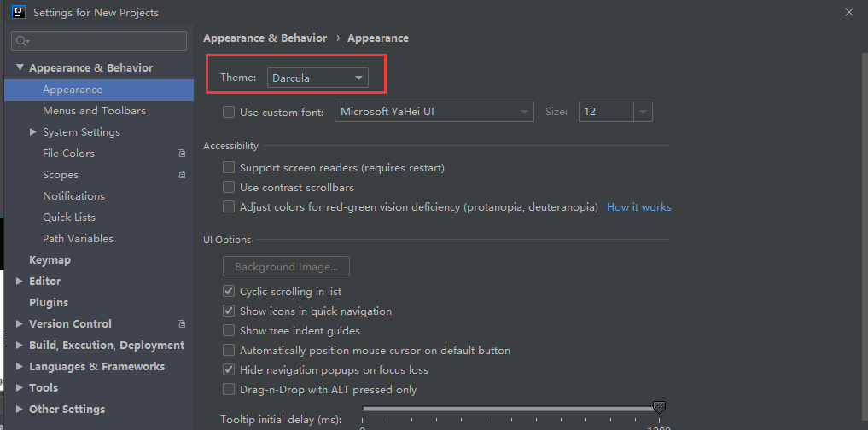Click the Tooltip initial delay slider thumb
Image resolution: width=868 pixels, height=430 pixels.
(659, 408)
